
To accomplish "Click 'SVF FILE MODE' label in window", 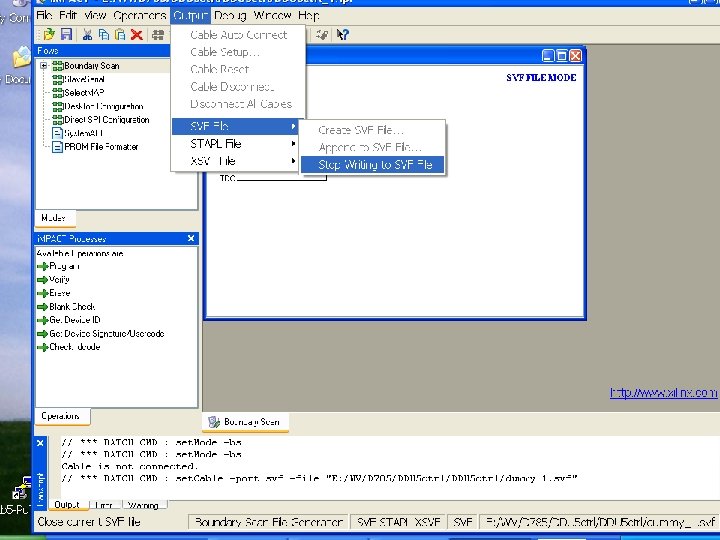I will (541, 78).
